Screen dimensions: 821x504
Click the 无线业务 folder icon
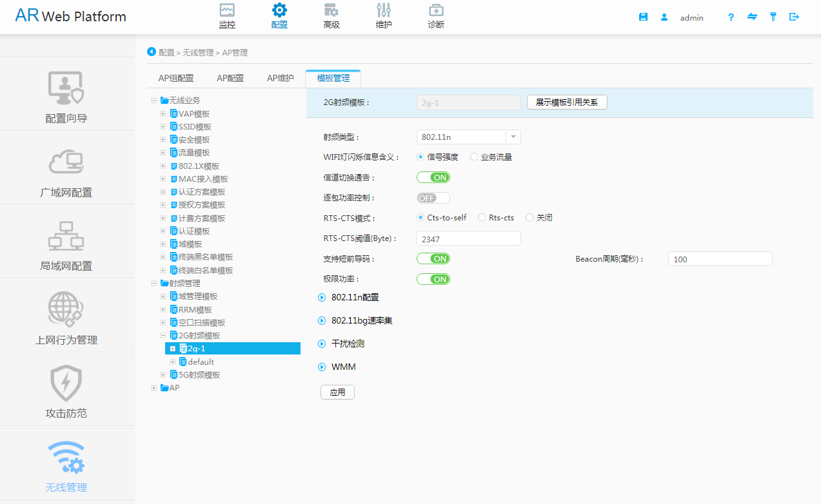pos(164,101)
